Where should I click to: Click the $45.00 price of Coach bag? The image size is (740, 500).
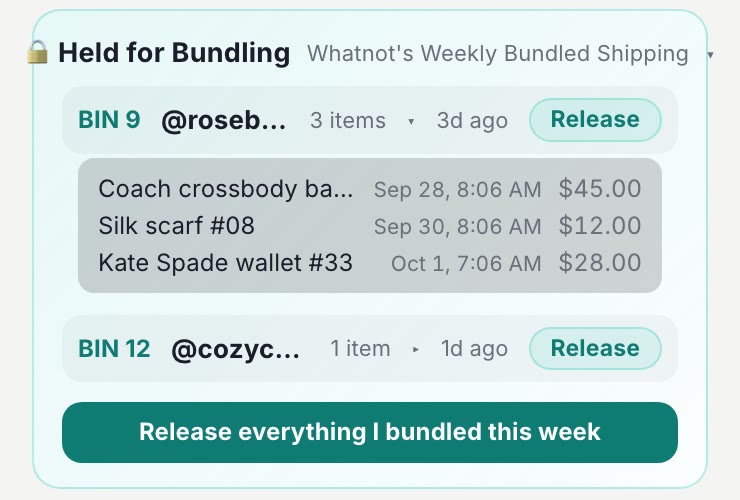(600, 188)
